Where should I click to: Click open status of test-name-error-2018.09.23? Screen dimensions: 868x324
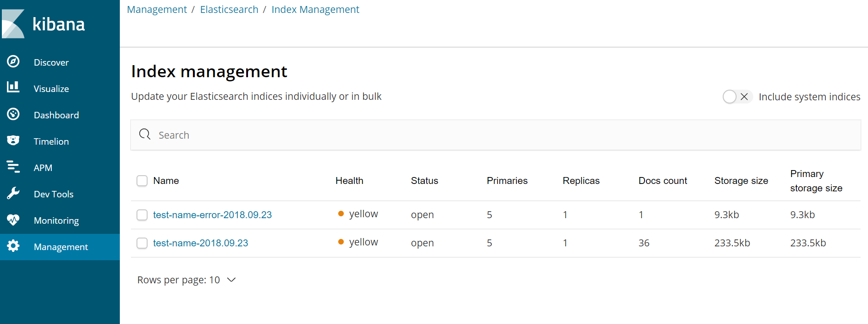pyautogui.click(x=422, y=215)
